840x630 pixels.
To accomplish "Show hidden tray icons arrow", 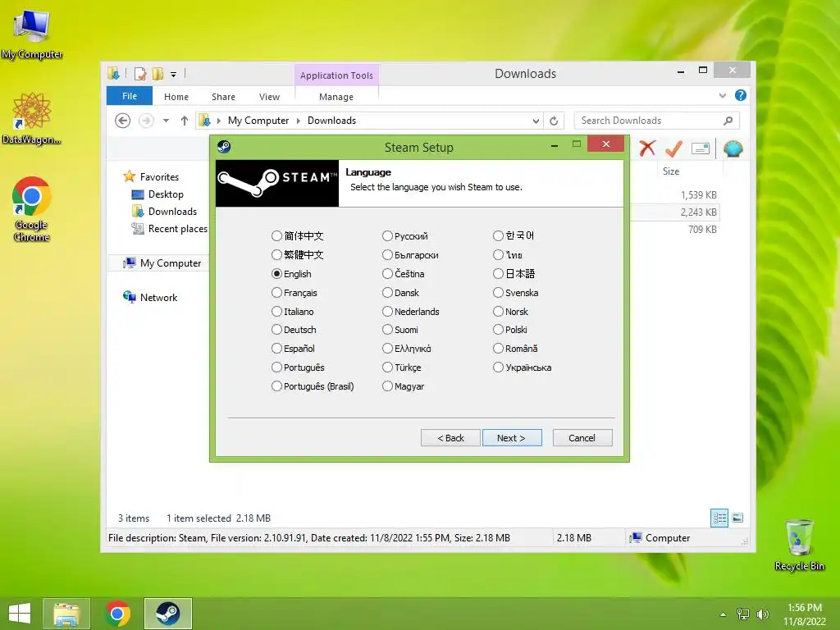I will 724,614.
